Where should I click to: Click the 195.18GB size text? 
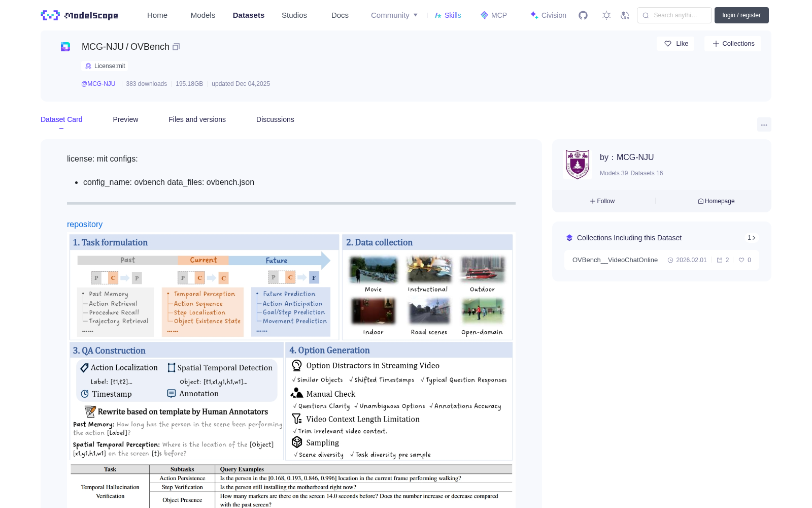pyautogui.click(x=189, y=84)
